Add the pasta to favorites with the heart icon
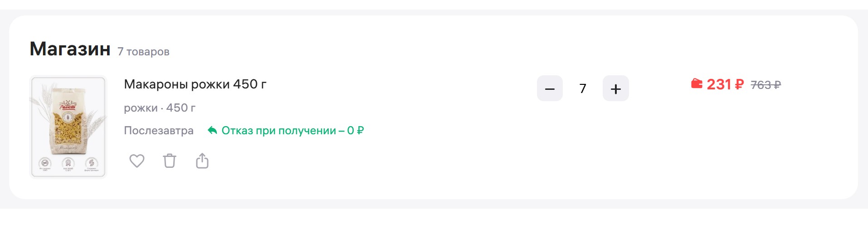 click(x=137, y=161)
